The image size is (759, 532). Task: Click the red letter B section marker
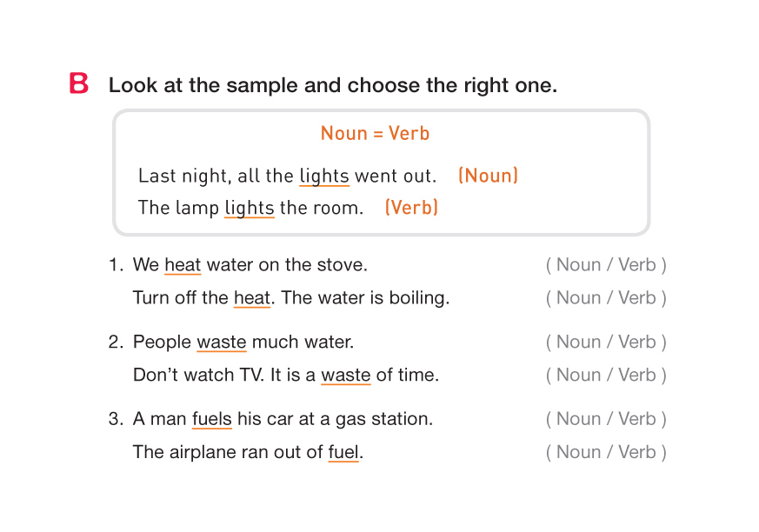[x=79, y=84]
